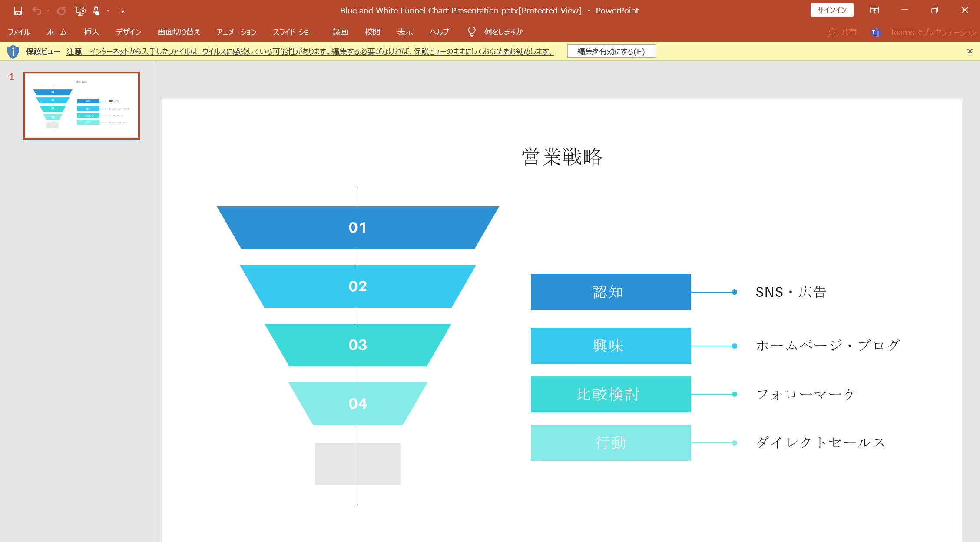This screenshot has height=542, width=980.
Task: Open the ファイル menu
Action: point(19,32)
